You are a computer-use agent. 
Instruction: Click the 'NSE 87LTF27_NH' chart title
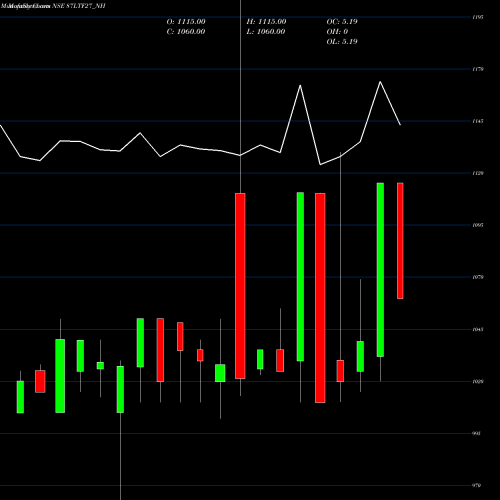pyautogui.click(x=79, y=6)
